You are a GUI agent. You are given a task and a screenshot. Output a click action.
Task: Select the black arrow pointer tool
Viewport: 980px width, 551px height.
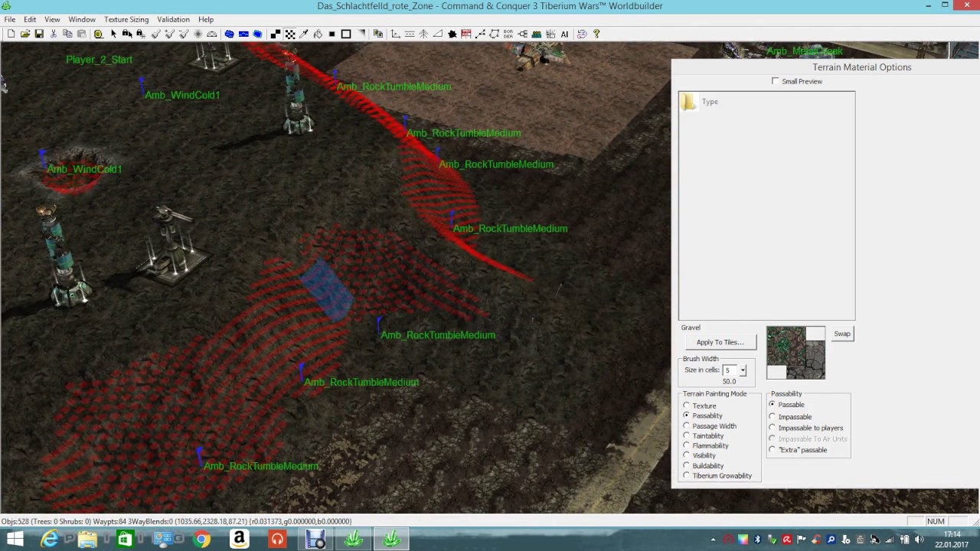point(113,34)
